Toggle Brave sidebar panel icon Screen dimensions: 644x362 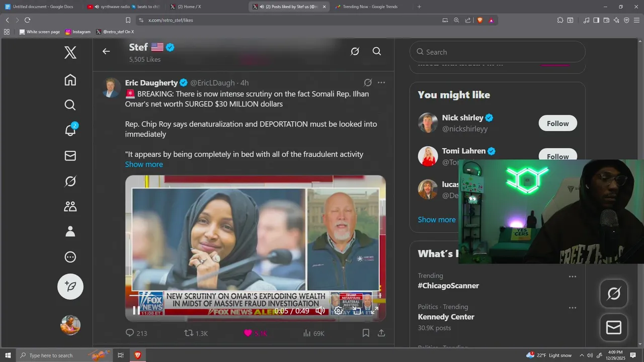[596, 20]
